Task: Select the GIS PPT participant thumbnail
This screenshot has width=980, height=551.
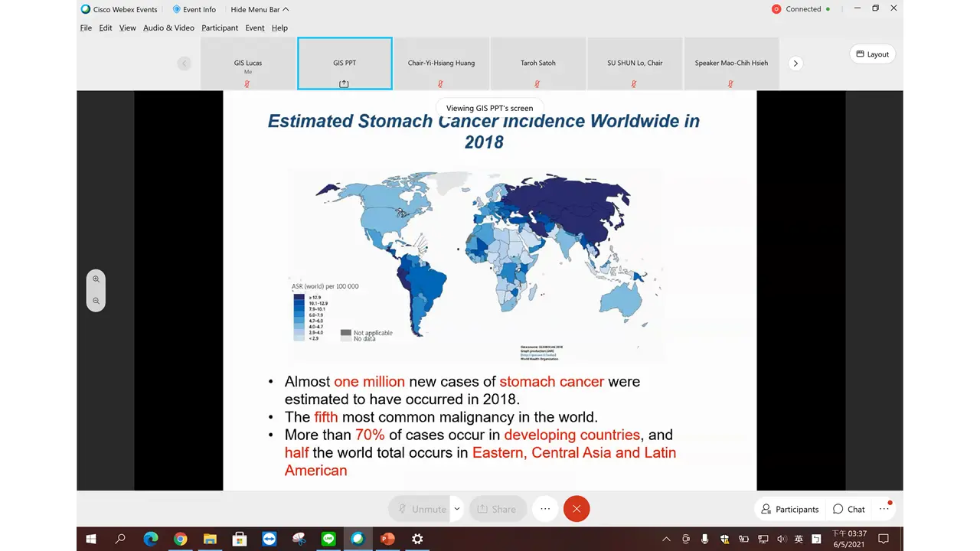Action: click(x=345, y=64)
